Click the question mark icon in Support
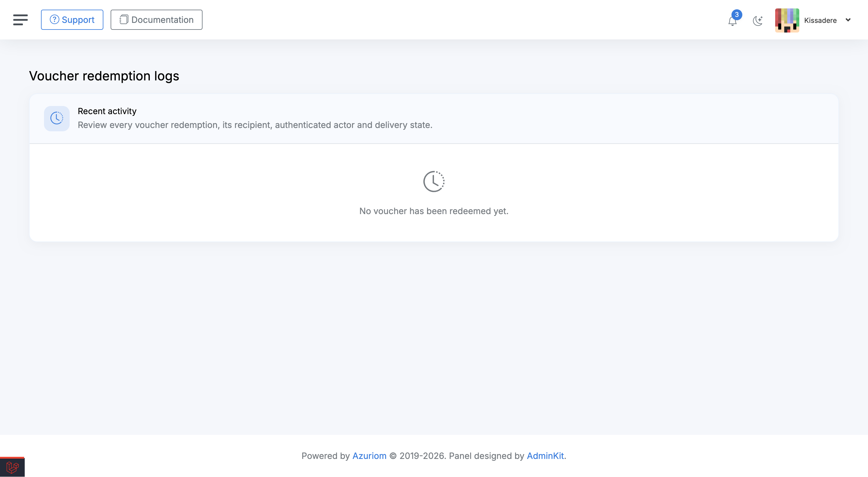 coord(54,20)
